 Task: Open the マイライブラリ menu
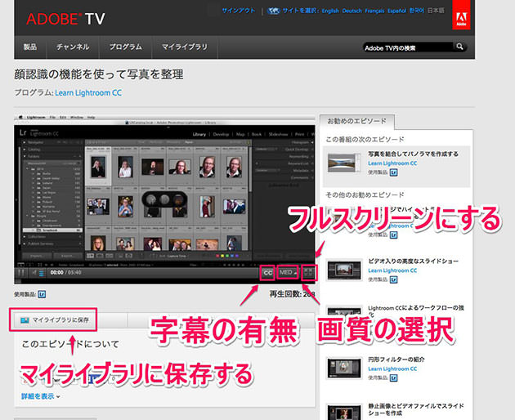coord(185,47)
